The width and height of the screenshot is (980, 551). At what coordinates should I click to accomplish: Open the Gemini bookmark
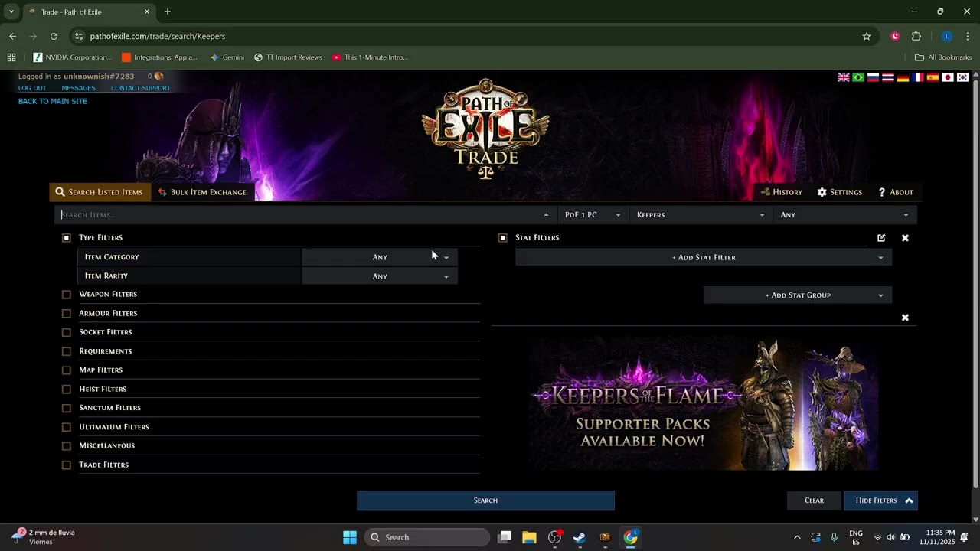pyautogui.click(x=227, y=57)
